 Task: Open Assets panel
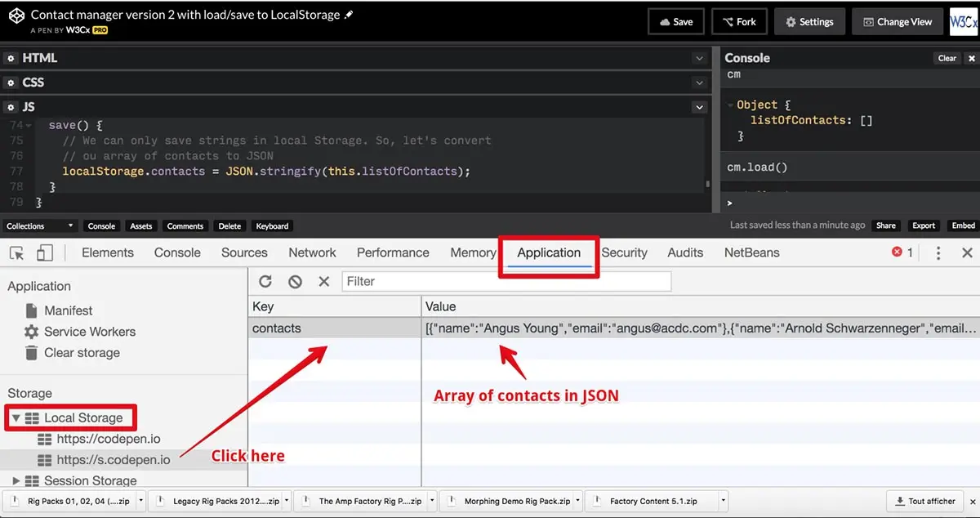[141, 226]
